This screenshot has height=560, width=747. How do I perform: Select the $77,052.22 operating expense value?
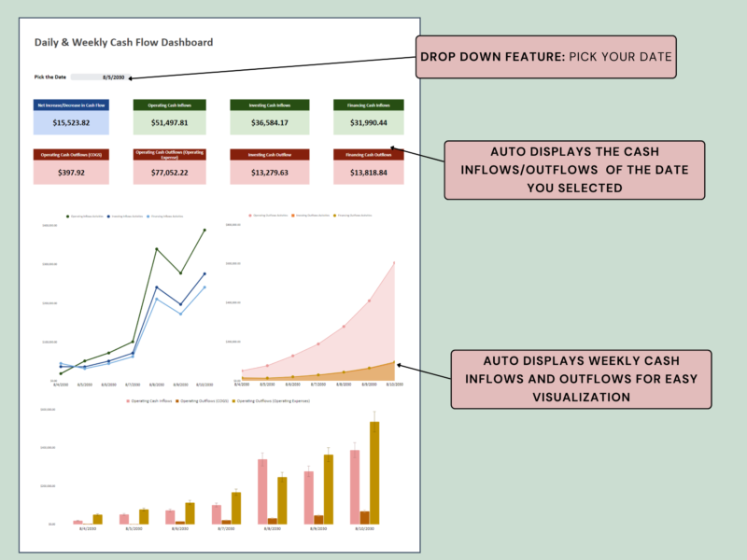pyautogui.click(x=170, y=173)
